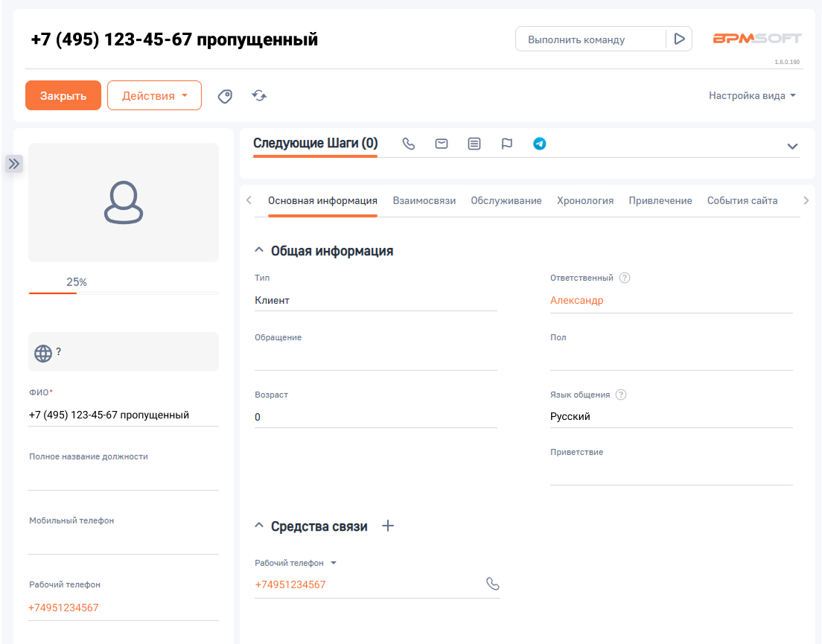Expand the left side panel with double chevron

[14, 164]
